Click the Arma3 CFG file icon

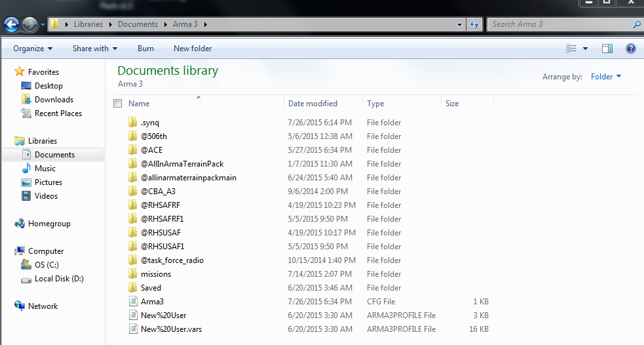click(x=133, y=302)
